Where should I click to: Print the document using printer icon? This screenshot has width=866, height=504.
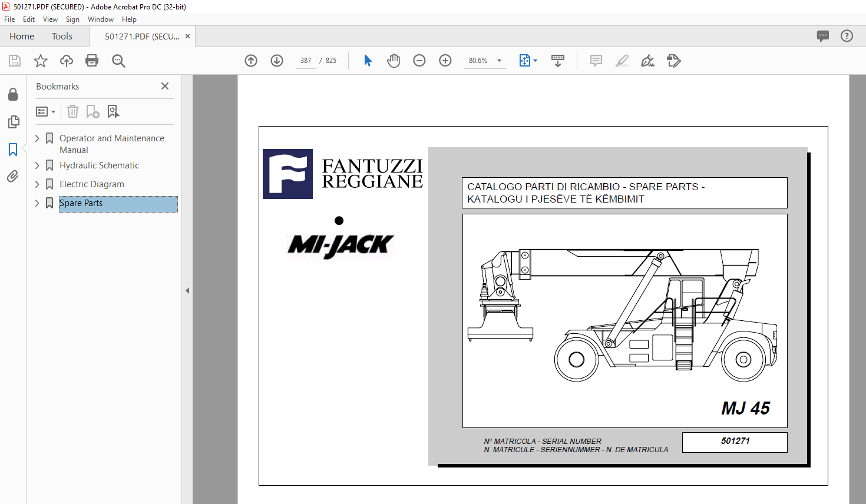pos(92,61)
